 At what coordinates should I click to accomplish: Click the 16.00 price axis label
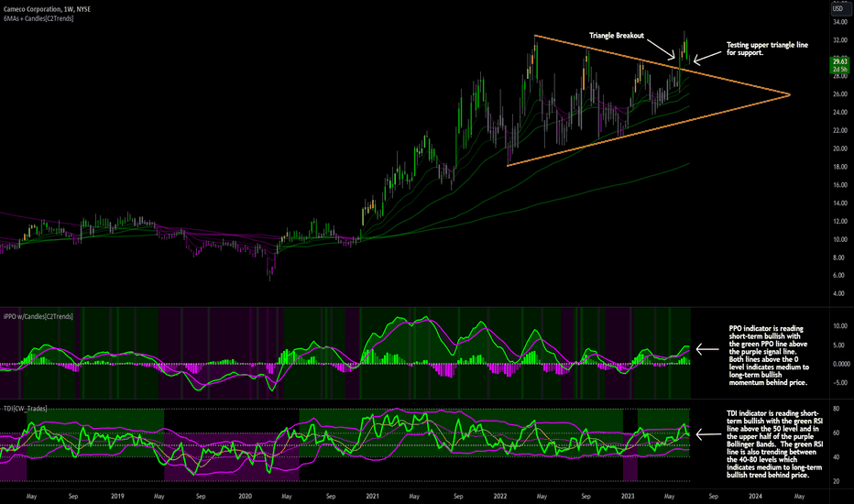click(840, 185)
